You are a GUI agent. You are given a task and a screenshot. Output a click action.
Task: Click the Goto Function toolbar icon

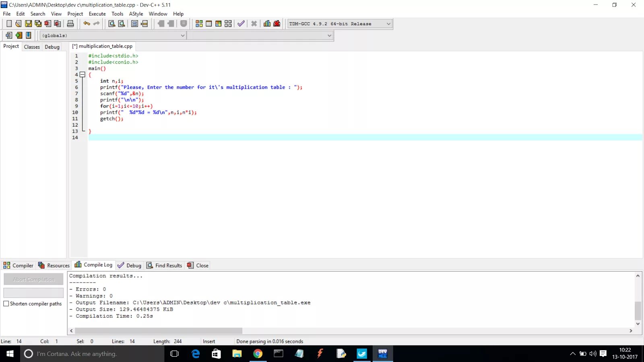pos(134,24)
